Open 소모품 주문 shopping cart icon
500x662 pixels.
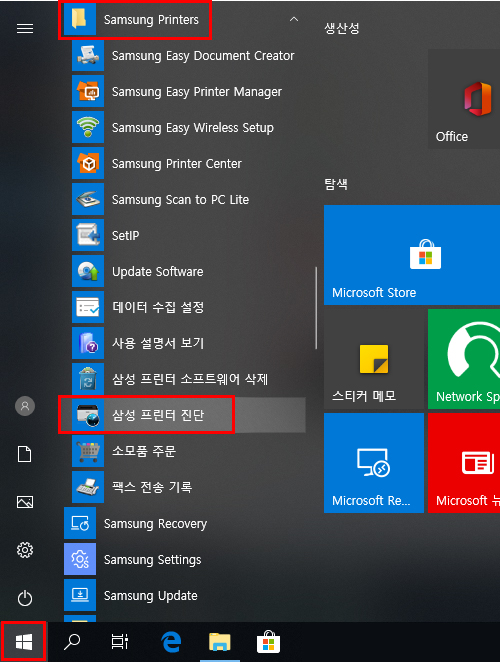tap(88, 450)
